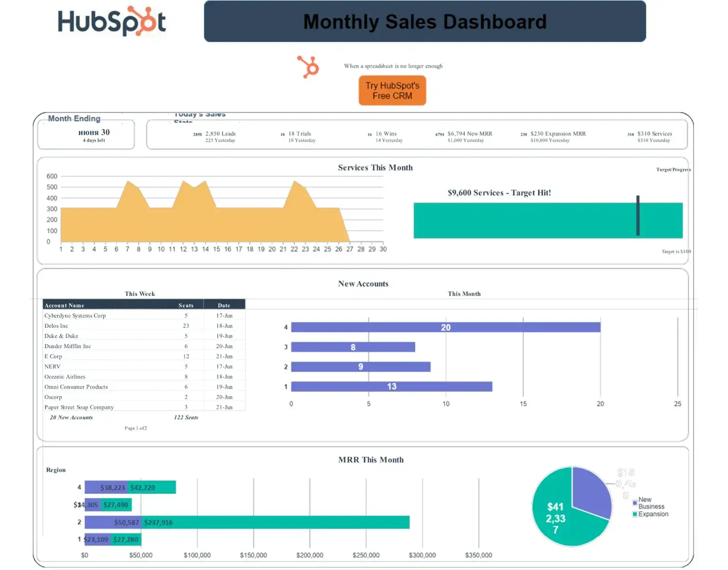Image resolution: width=728 pixels, height=570 pixels.
Task: Click the Try HubSpot's Free CRM button
Action: coord(392,90)
